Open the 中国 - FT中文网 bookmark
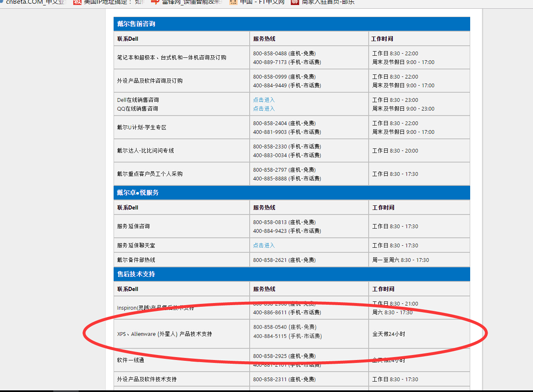The image size is (533, 392). [x=257, y=2]
